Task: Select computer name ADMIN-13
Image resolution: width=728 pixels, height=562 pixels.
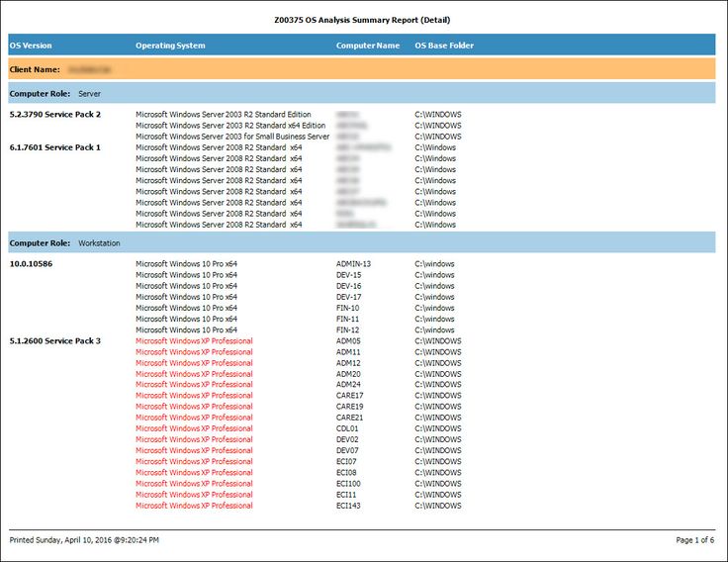Action: pos(353,264)
